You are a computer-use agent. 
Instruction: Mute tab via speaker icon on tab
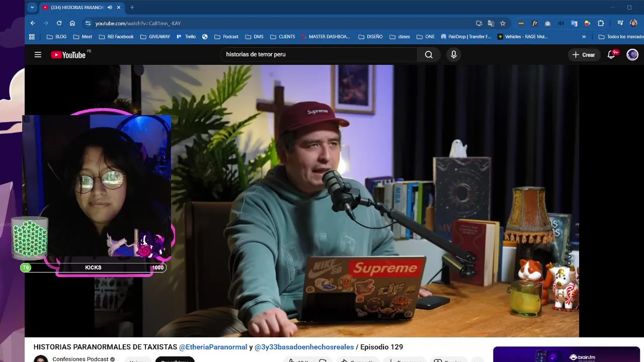tap(110, 8)
